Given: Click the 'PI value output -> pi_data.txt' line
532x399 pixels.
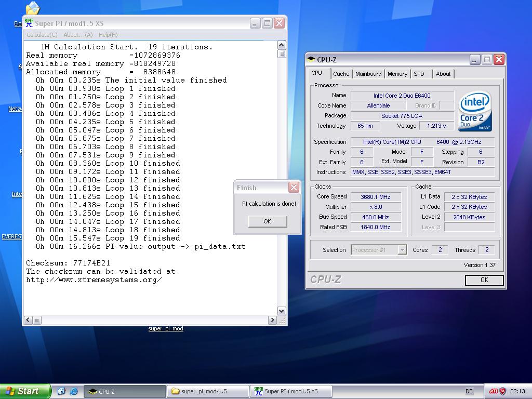Looking at the screenshot, I should 140,247.
